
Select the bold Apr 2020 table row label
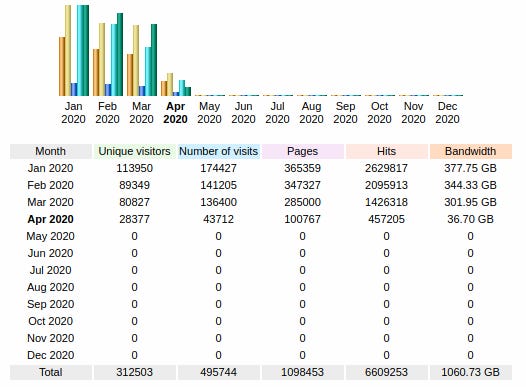[x=51, y=219]
